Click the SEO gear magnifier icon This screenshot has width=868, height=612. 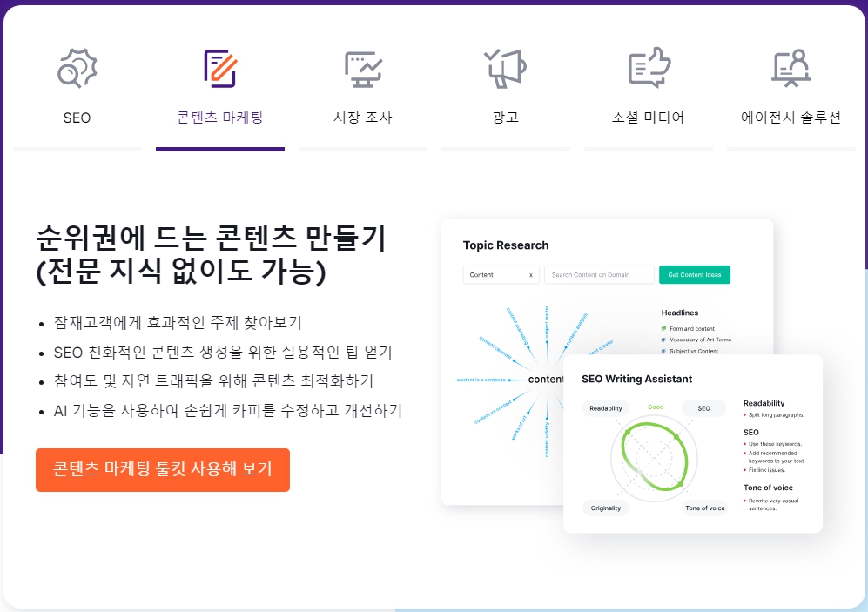coord(77,68)
